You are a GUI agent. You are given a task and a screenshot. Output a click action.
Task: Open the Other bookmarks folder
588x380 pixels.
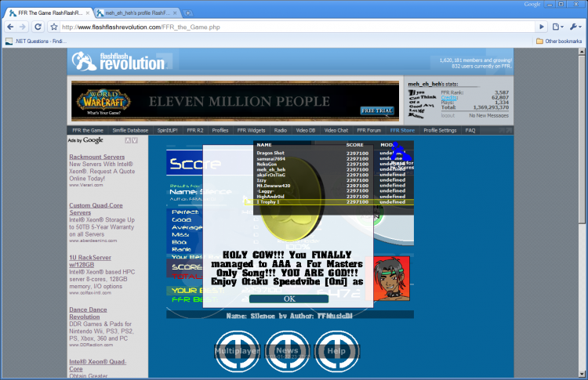(559, 42)
